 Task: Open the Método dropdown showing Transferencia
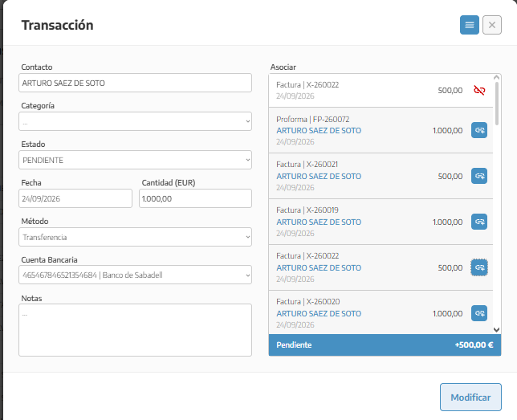[x=135, y=237]
